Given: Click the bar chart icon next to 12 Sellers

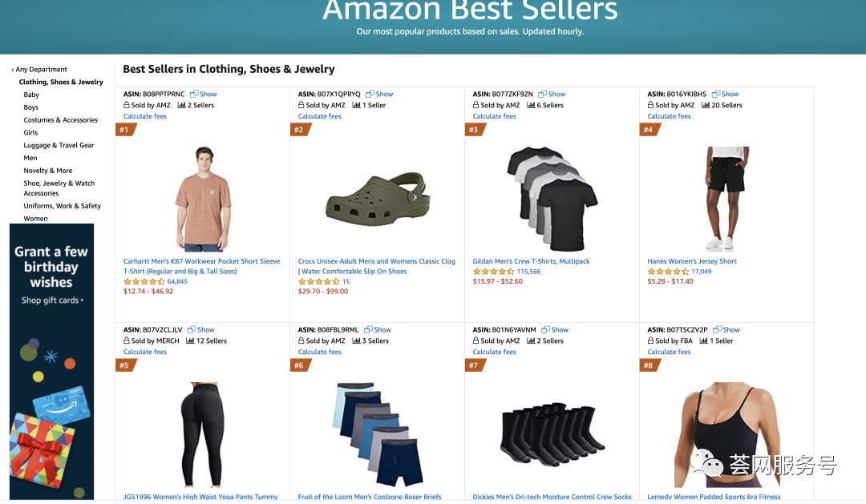Looking at the screenshot, I should 191,341.
